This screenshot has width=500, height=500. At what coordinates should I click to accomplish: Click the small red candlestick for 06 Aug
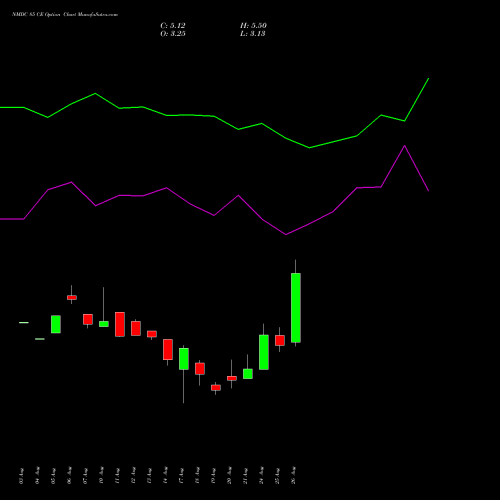coord(72,297)
